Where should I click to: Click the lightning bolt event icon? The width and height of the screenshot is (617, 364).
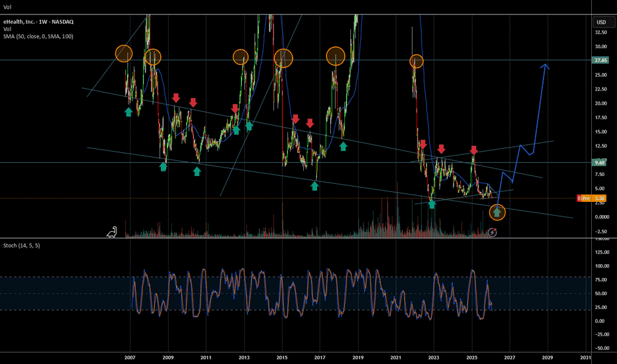click(x=493, y=232)
